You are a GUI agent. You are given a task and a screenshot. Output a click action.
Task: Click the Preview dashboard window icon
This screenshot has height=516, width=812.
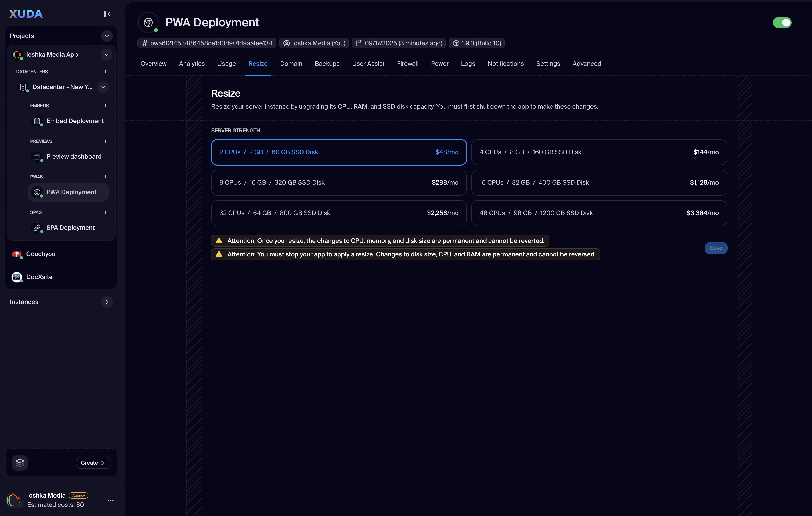pos(37,157)
